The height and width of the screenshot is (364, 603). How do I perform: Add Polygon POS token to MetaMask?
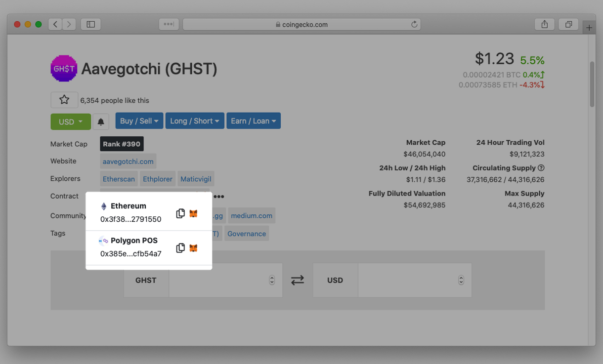[194, 248]
